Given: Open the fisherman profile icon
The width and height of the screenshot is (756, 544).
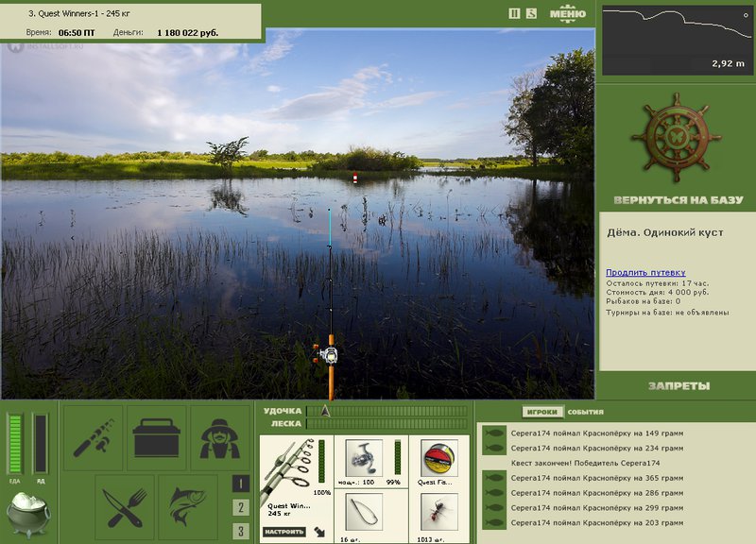Looking at the screenshot, I should (x=219, y=437).
